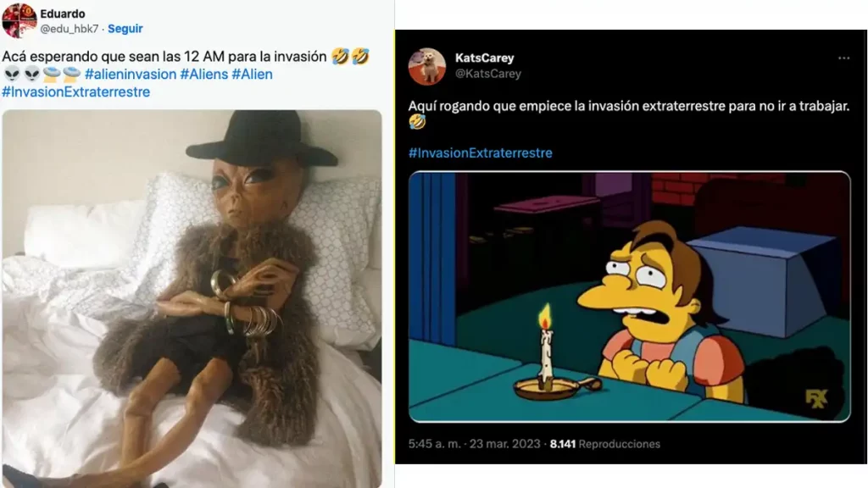Open the #Aliens hashtag
Viewport: 868px width, 488px height.
click(x=203, y=75)
